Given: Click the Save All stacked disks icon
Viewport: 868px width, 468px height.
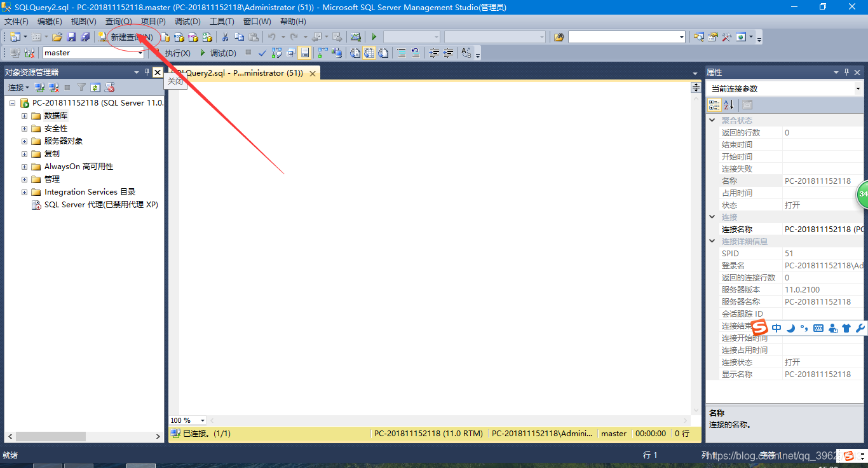Looking at the screenshot, I should [x=85, y=37].
